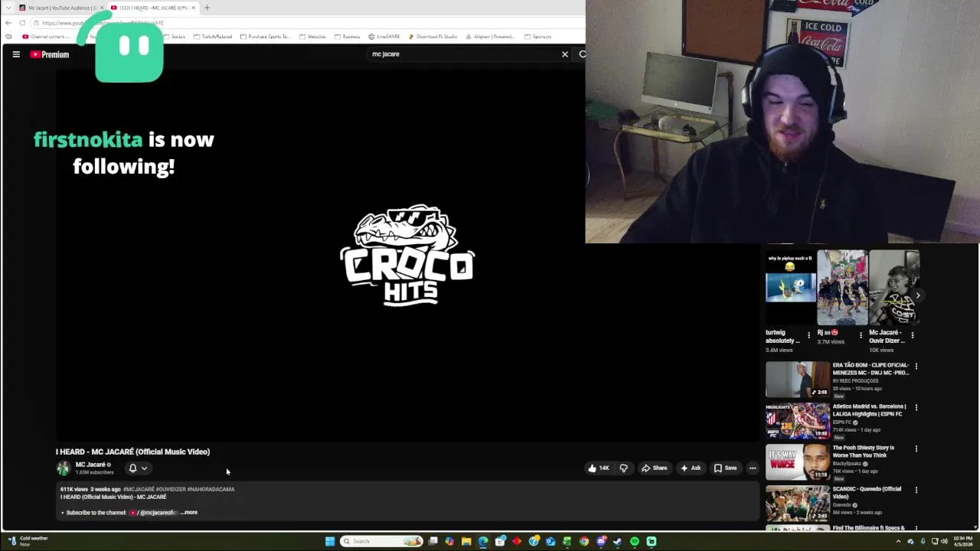Click the #MCJACARÉ hashtag
Image resolution: width=980 pixels, height=551 pixels.
tap(139, 489)
